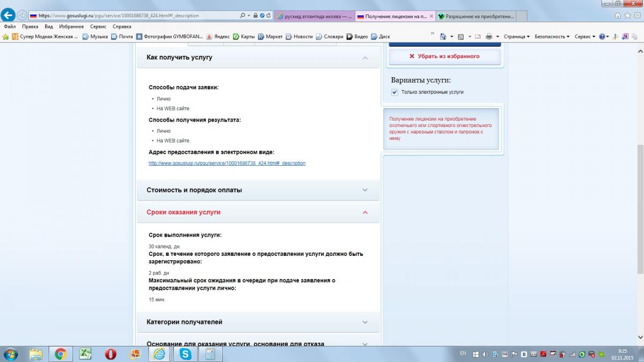The image size is (644, 362).
Task: Open the 'Безопасность' dropdown in command bar
Action: tap(552, 36)
